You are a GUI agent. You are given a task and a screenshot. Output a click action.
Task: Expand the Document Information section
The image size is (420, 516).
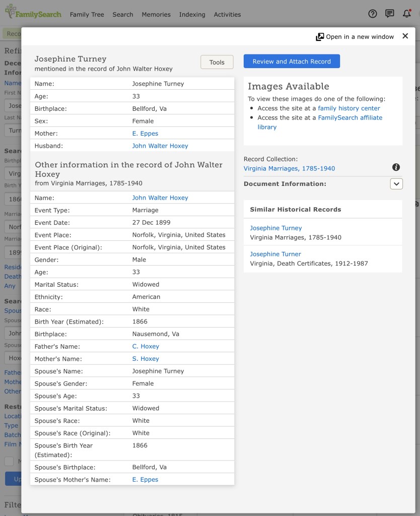(x=396, y=184)
